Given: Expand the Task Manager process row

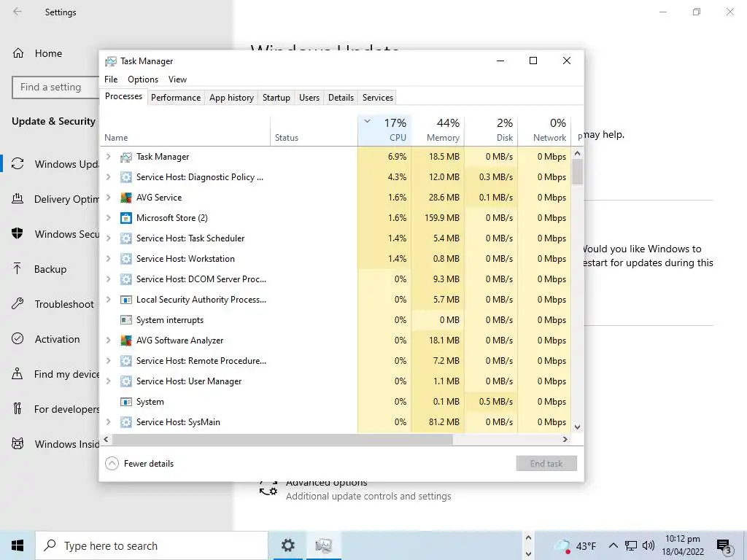Looking at the screenshot, I should click(109, 156).
